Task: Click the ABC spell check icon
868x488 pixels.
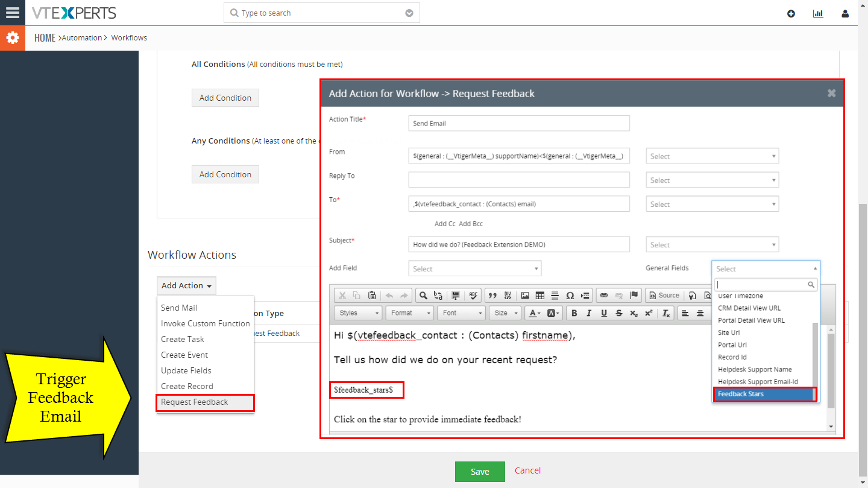Action: tap(473, 296)
